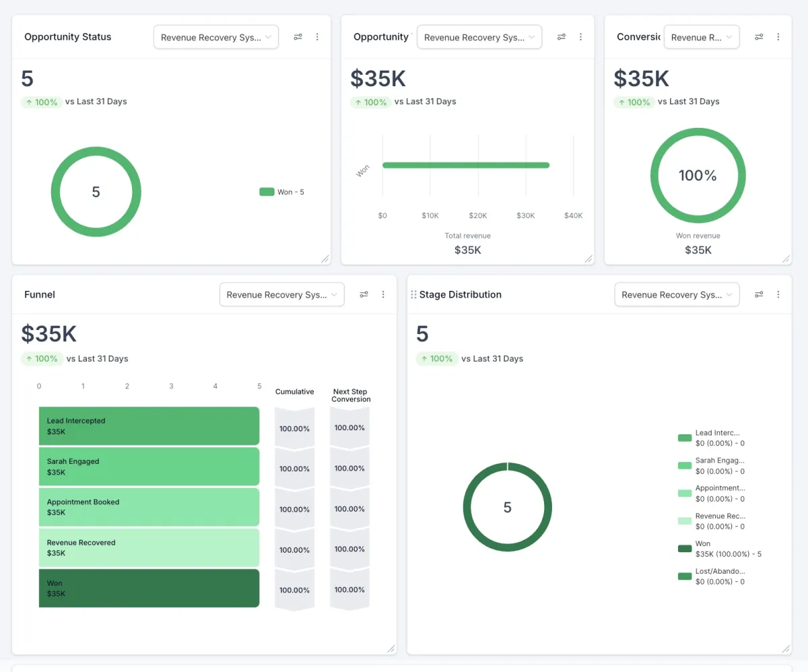Image resolution: width=808 pixels, height=672 pixels.
Task: Open filter settings on Conversion Rate widget
Action: click(x=759, y=37)
